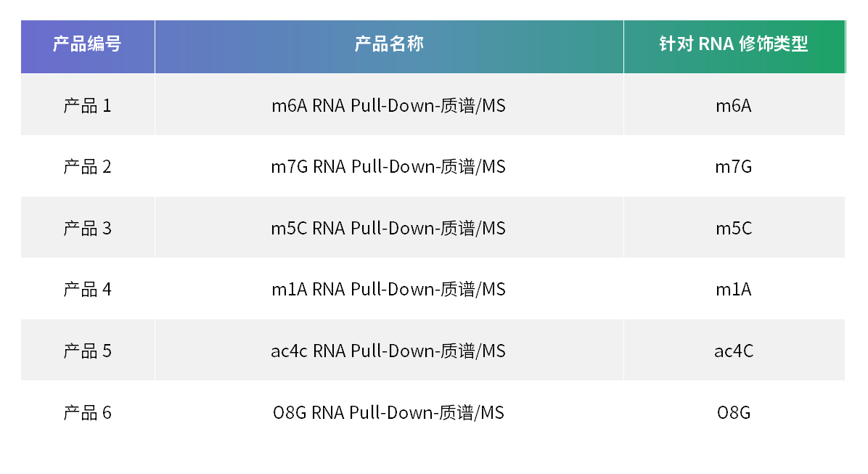Select the 产品 2 cell
This screenshot has height=474, width=868.
pyautogui.click(x=87, y=167)
